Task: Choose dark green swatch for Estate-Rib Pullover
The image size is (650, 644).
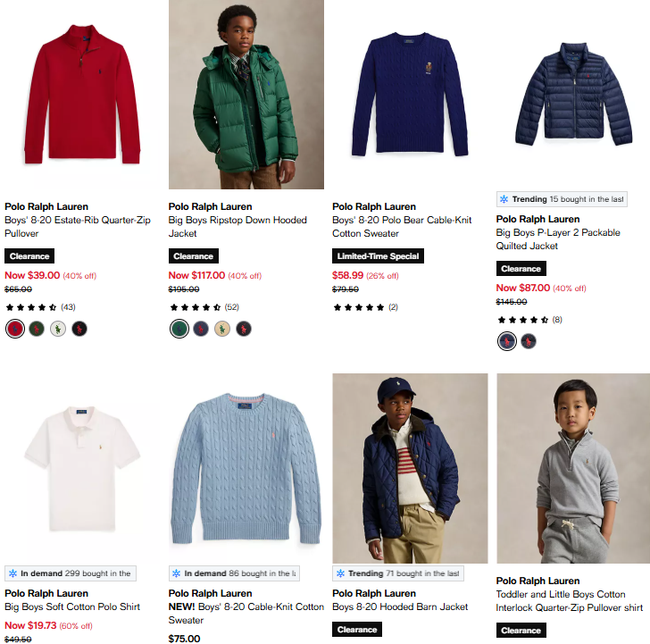Action: (36, 329)
